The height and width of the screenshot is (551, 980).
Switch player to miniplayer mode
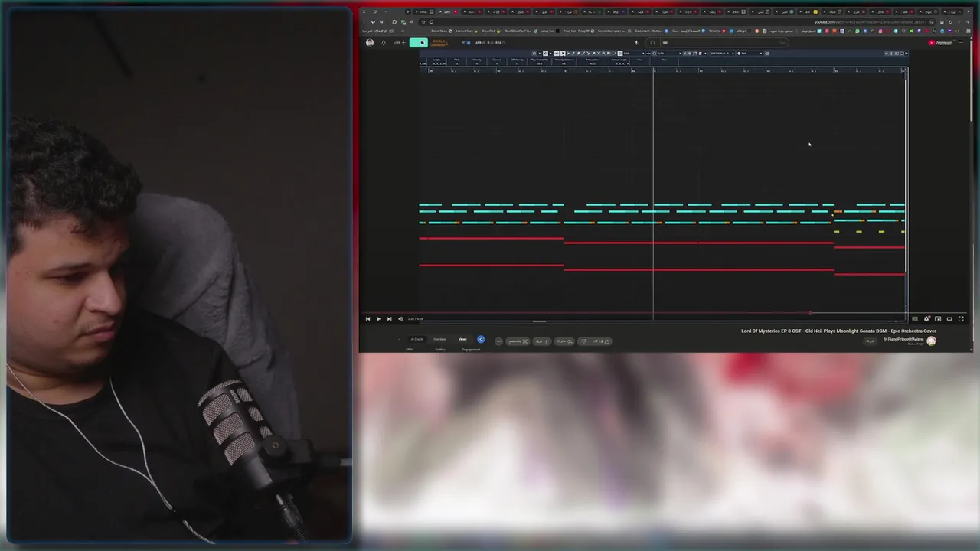pyautogui.click(x=938, y=318)
